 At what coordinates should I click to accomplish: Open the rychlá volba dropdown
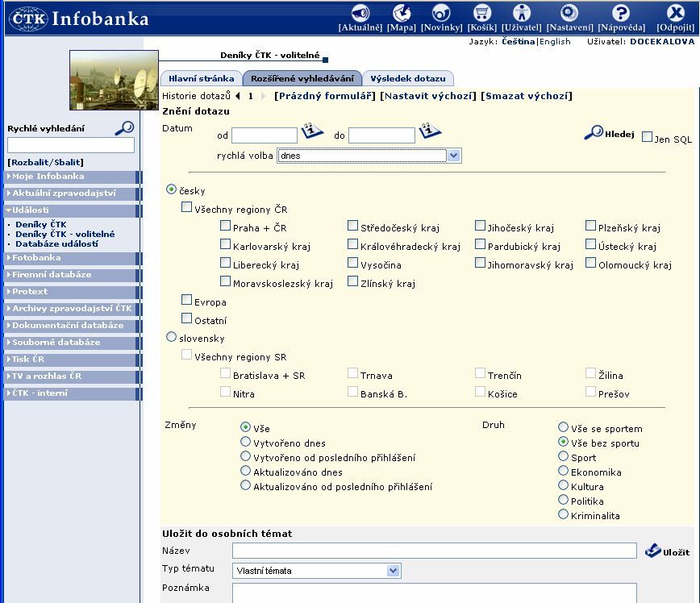tap(369, 156)
